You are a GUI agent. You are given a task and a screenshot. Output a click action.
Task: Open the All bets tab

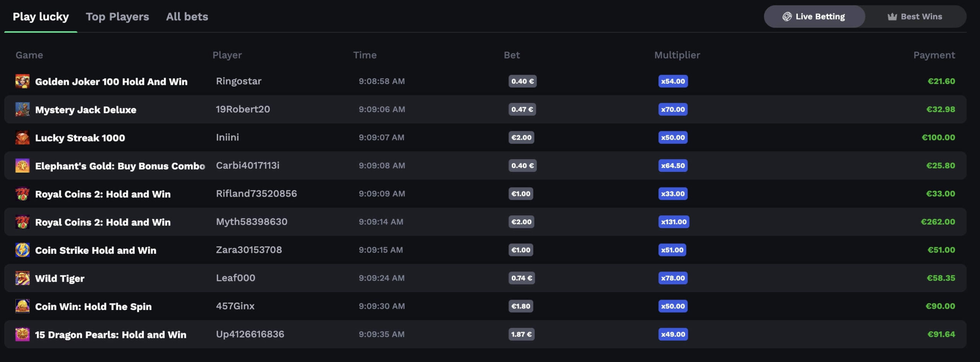point(187,16)
